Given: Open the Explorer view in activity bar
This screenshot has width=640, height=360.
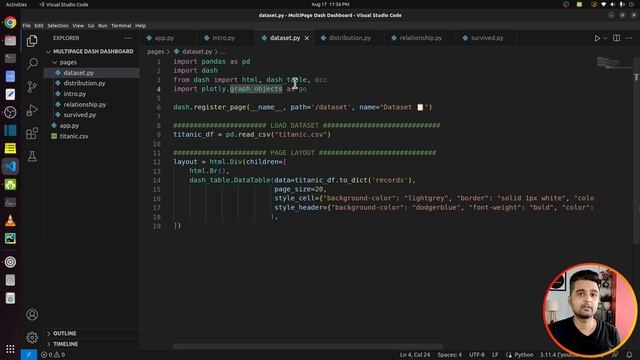Looking at the screenshot, I should (32, 41).
